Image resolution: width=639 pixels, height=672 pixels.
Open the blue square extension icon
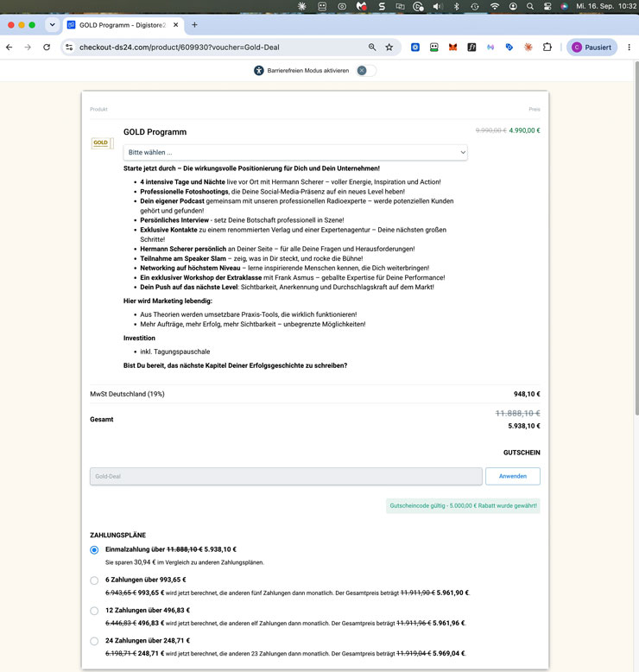(415, 48)
